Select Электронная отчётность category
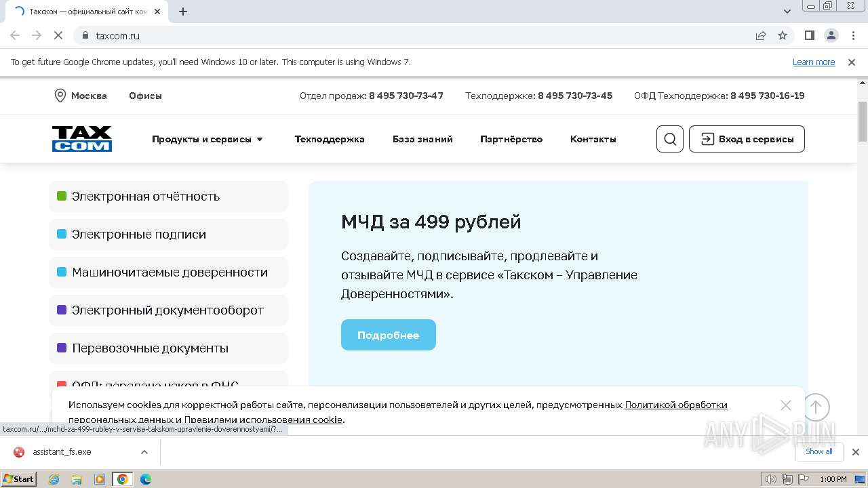The width and height of the screenshot is (868, 488). click(168, 197)
